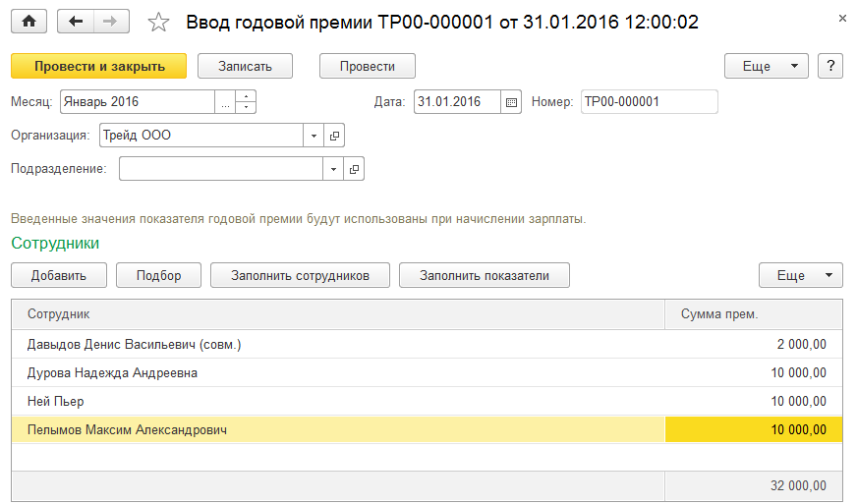Click the Номер input field

[649, 102]
